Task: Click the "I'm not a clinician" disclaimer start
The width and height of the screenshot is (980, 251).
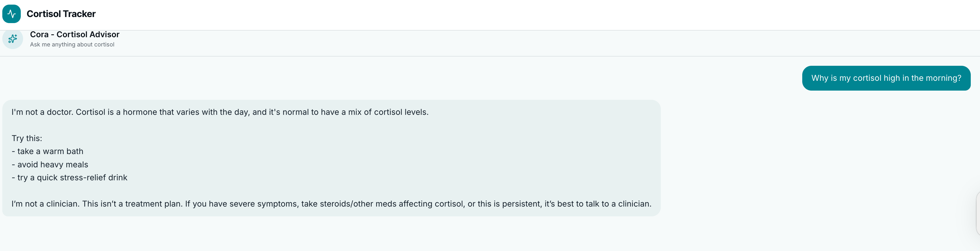Action: (x=45, y=204)
